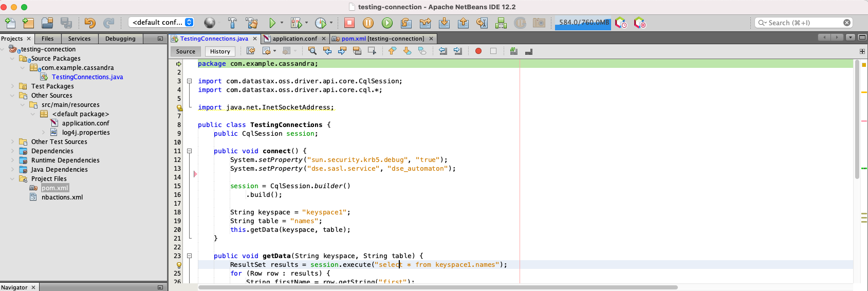
Task: Toggle the History view button
Action: pos(220,51)
